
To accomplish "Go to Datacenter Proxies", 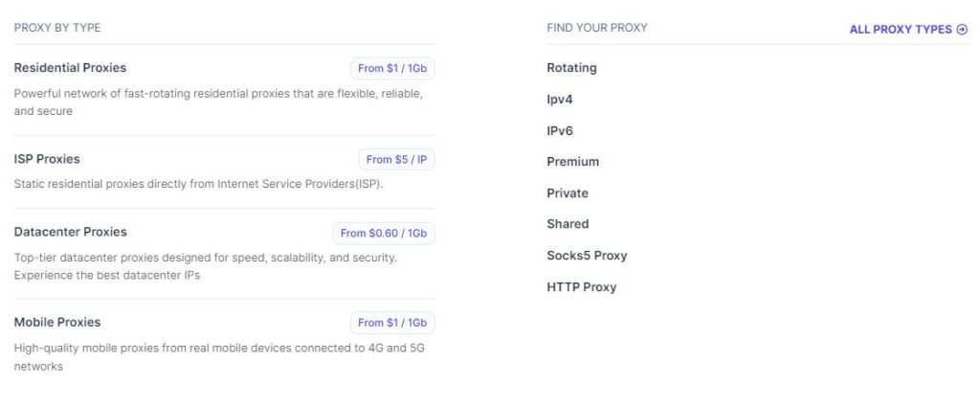I will 70,232.
